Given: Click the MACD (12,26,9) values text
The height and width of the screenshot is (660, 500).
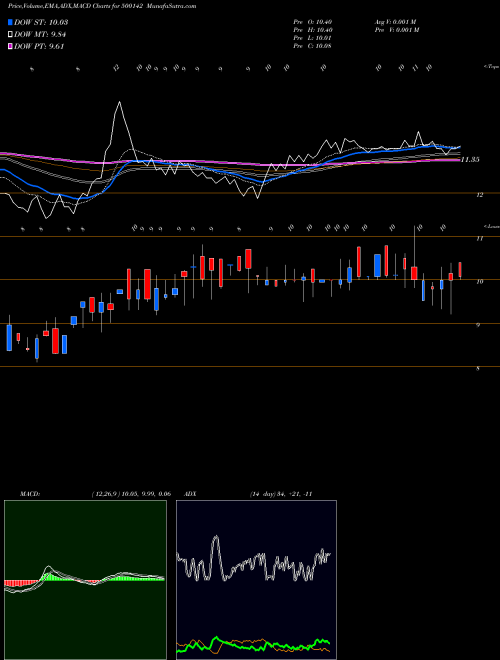Looking at the screenshot, I should pos(131,494).
